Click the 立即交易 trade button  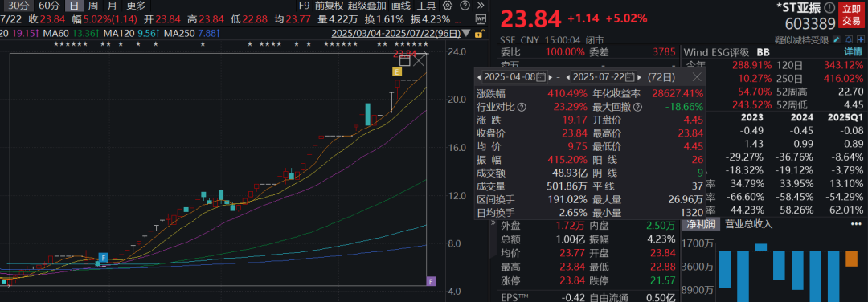pyautogui.click(x=851, y=15)
